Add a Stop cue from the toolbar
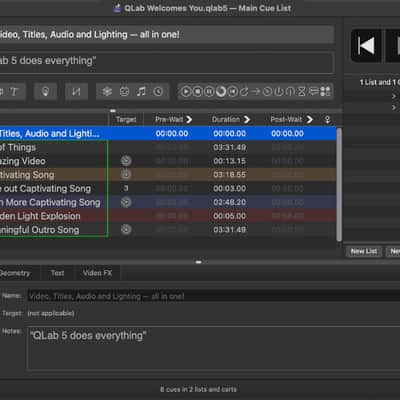 (x=198, y=92)
